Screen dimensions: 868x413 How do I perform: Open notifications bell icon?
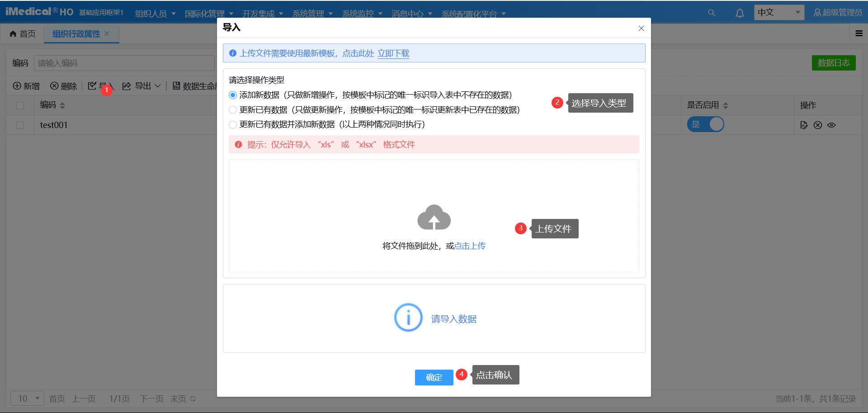tap(740, 13)
